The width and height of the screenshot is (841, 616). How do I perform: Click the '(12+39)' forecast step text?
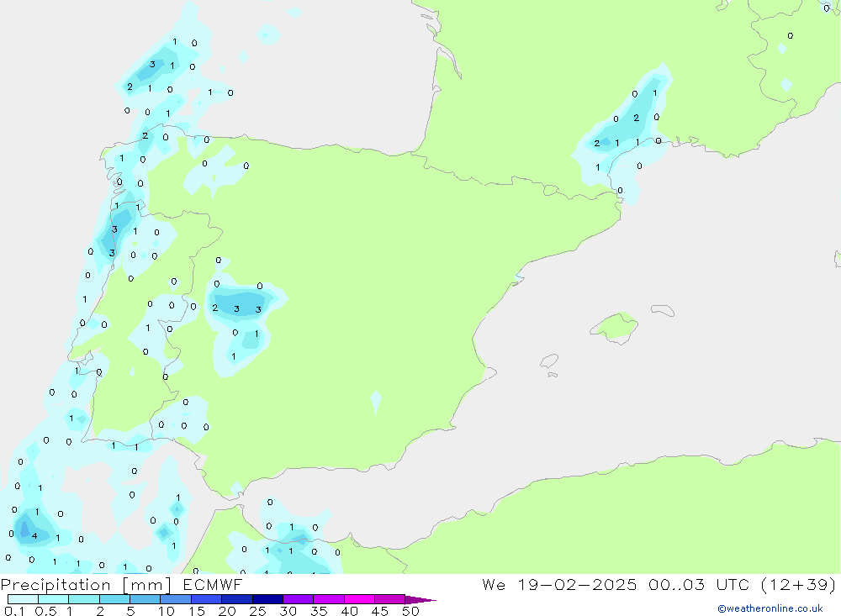[x=798, y=585]
